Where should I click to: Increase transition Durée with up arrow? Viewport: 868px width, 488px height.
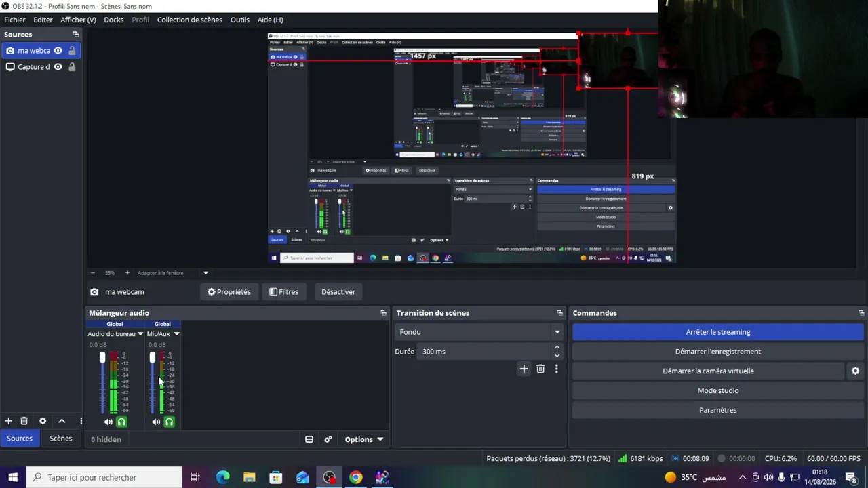[557, 348]
